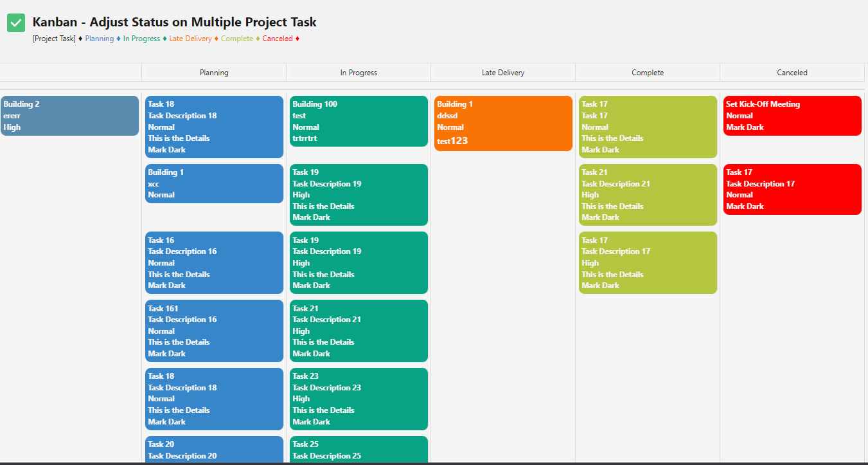Select the Canceled legend label

(x=276, y=38)
